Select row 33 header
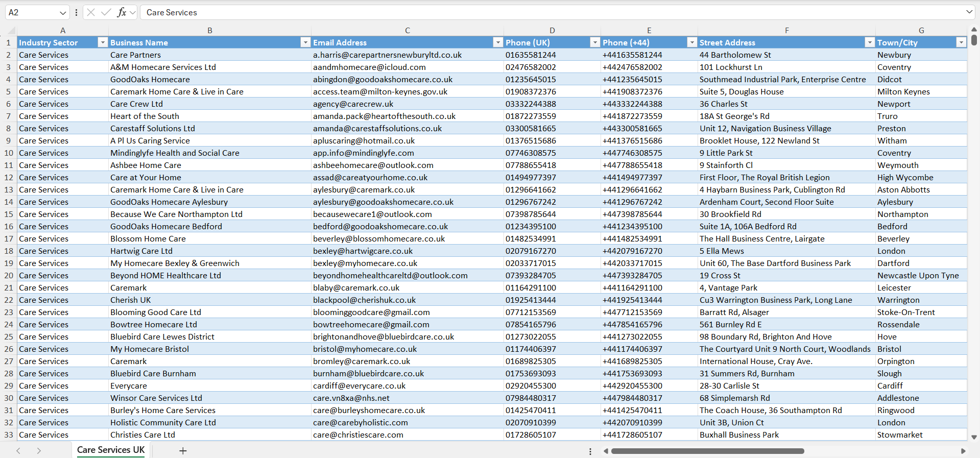 [8, 435]
